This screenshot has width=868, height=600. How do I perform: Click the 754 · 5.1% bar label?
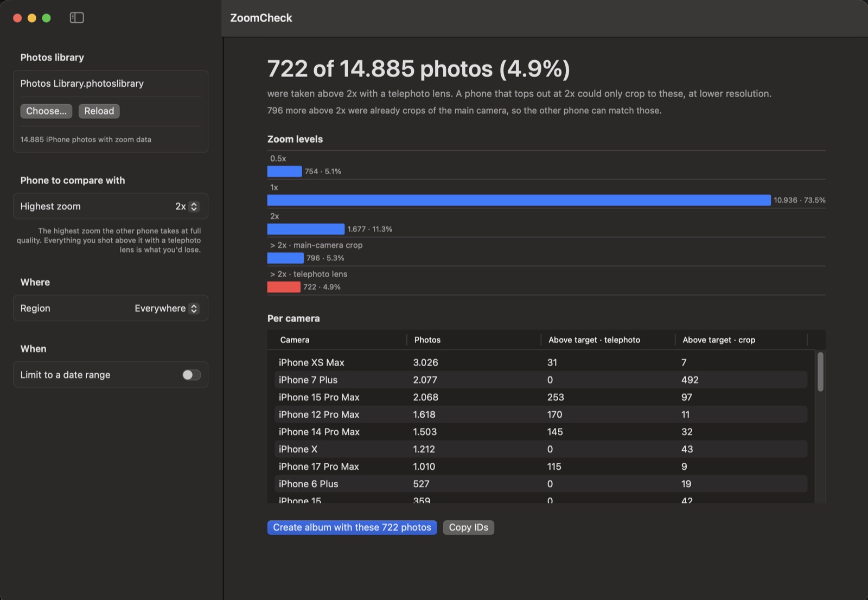(x=323, y=171)
